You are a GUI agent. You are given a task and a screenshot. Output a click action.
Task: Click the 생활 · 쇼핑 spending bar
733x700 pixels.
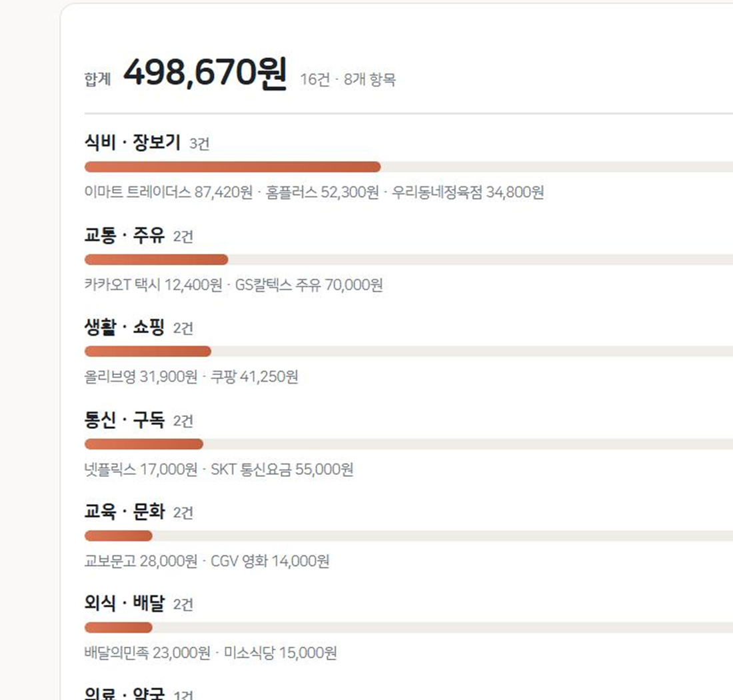[408, 352]
